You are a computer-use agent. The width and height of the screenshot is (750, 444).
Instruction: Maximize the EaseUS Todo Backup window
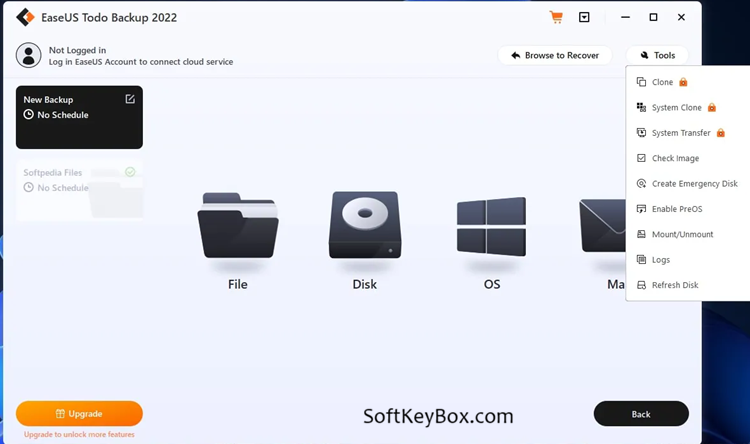(653, 17)
